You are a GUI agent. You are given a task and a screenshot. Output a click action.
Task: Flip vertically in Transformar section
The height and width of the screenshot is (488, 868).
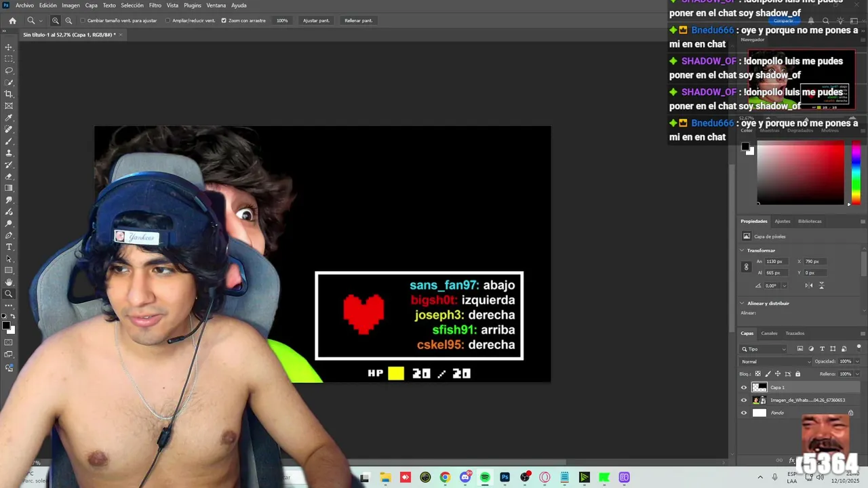tap(821, 285)
